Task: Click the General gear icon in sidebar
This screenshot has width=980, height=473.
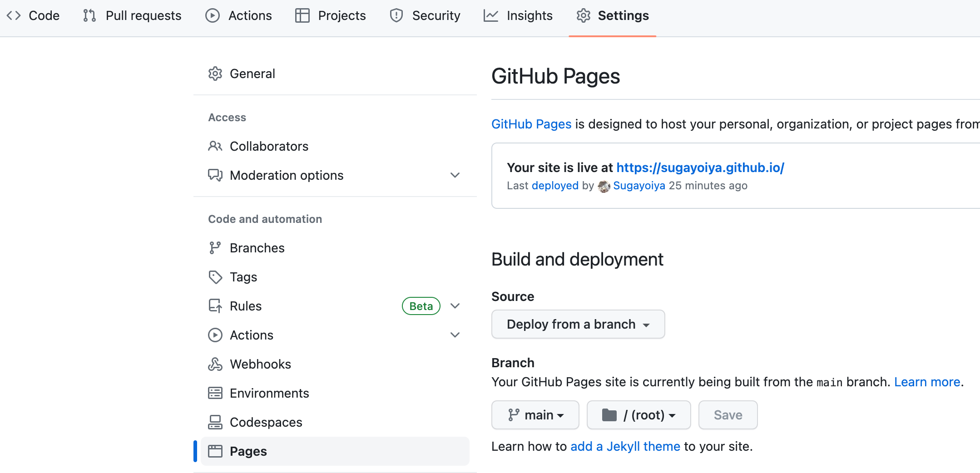Action: pos(215,74)
